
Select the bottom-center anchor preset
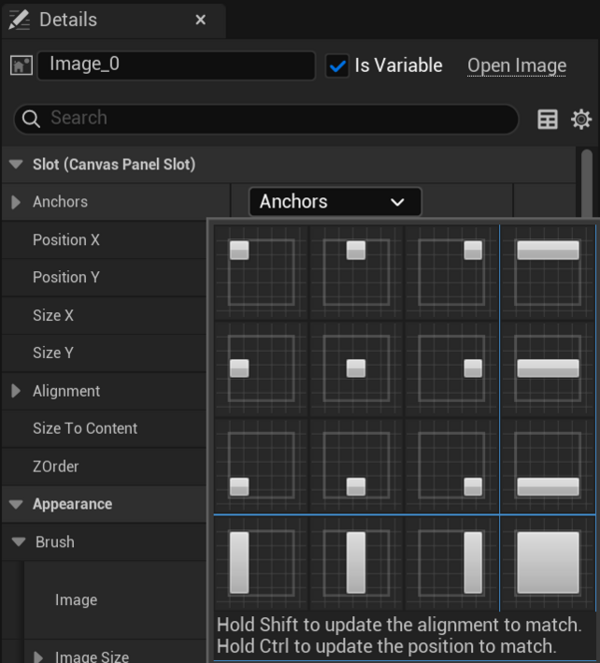(356, 465)
